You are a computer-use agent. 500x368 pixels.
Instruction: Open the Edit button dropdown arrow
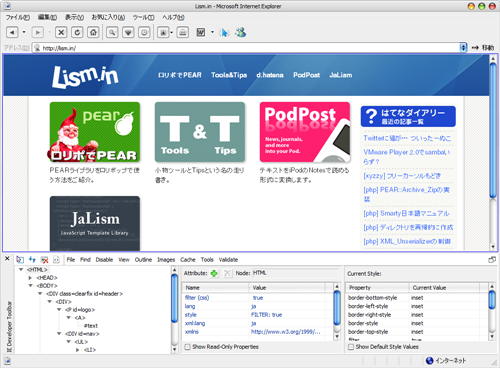tap(212, 32)
